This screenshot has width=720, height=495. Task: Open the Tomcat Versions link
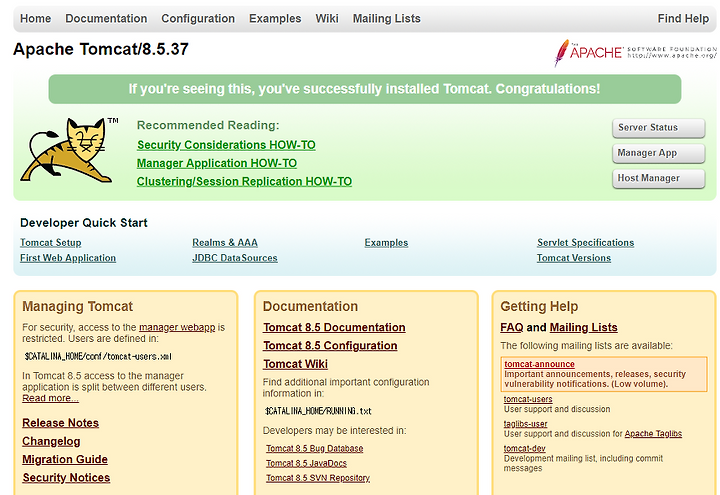pos(574,258)
